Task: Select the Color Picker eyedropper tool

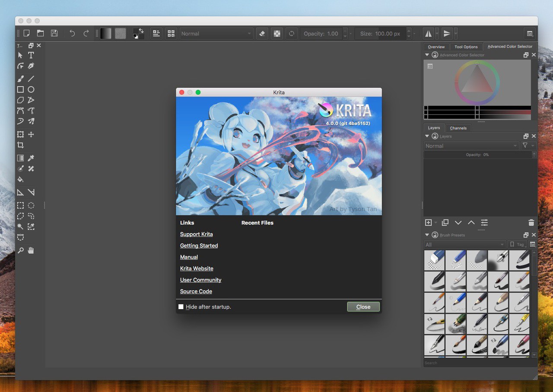Action: (31, 158)
